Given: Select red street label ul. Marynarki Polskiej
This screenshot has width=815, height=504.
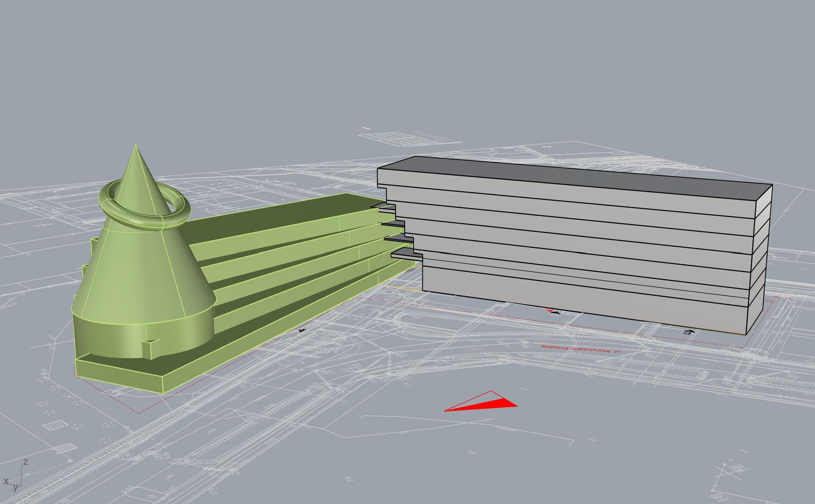Looking at the screenshot, I should 581,349.
